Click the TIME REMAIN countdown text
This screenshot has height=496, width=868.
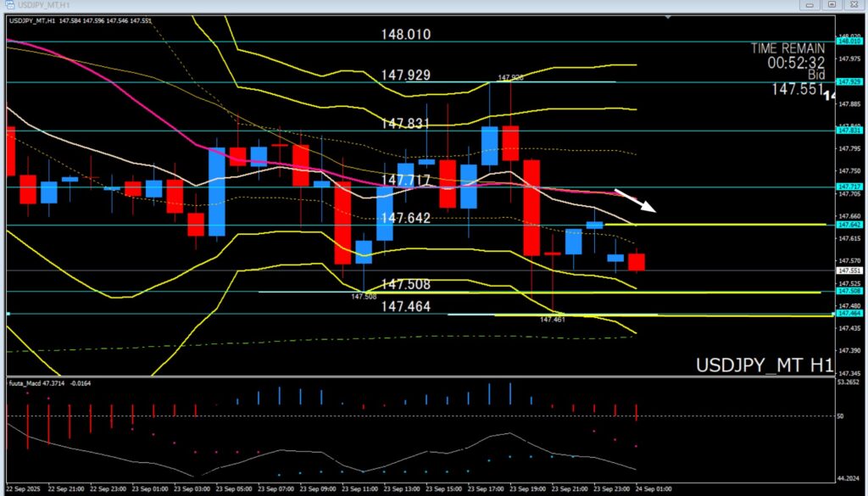(x=787, y=55)
